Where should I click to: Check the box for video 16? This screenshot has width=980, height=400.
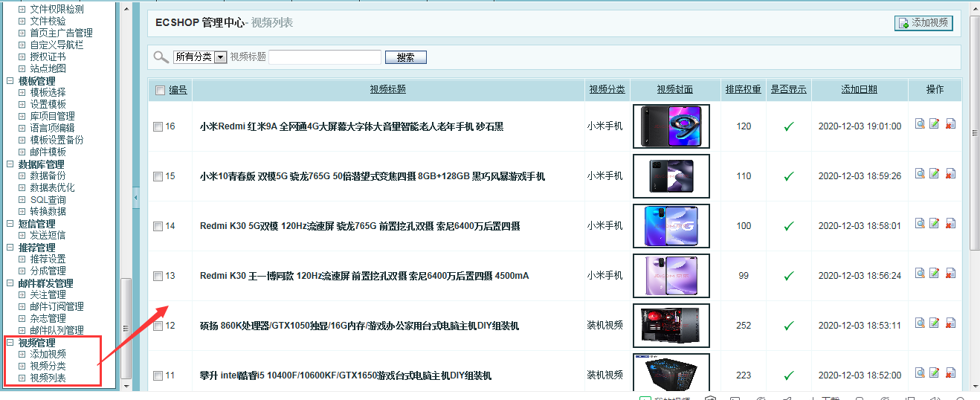coord(158,127)
